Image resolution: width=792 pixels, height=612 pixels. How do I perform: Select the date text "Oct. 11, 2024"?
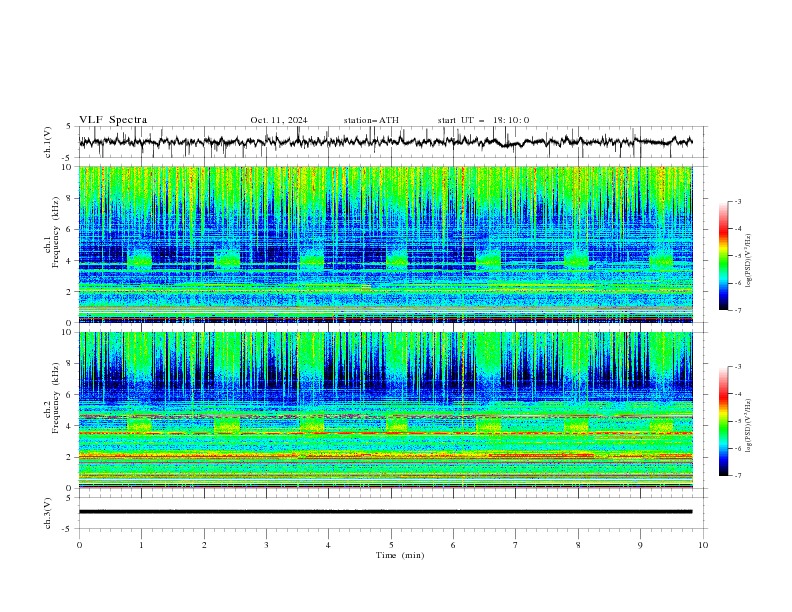pos(279,120)
